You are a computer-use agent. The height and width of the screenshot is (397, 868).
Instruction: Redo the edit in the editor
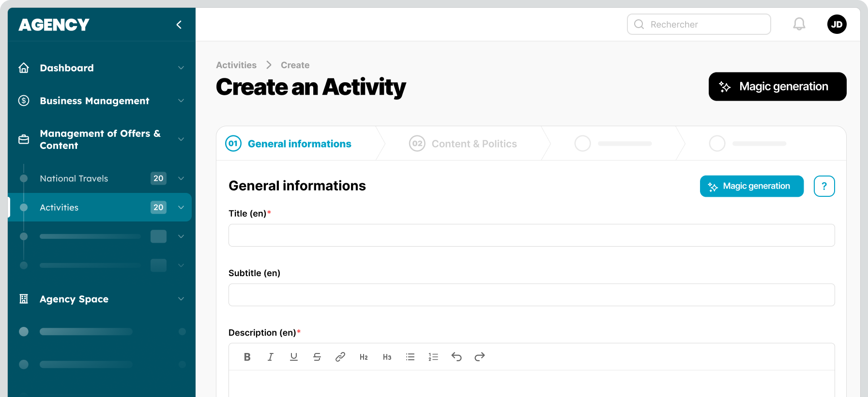click(480, 357)
